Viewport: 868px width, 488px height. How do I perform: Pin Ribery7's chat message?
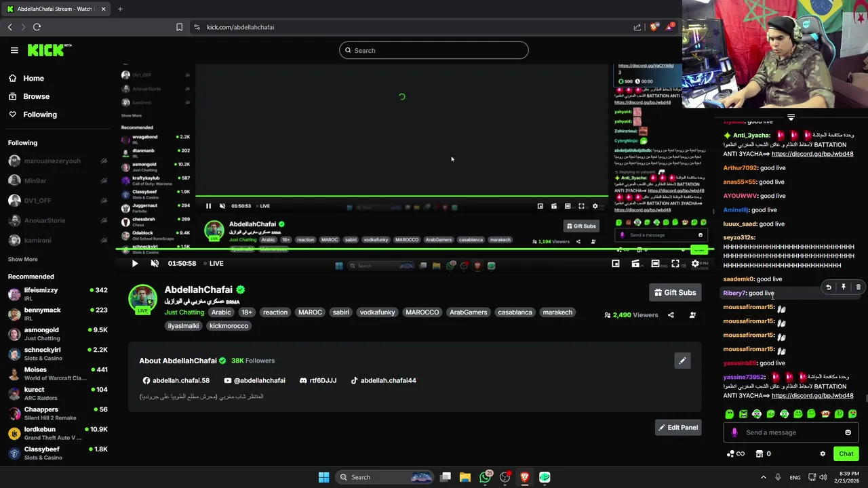click(844, 287)
